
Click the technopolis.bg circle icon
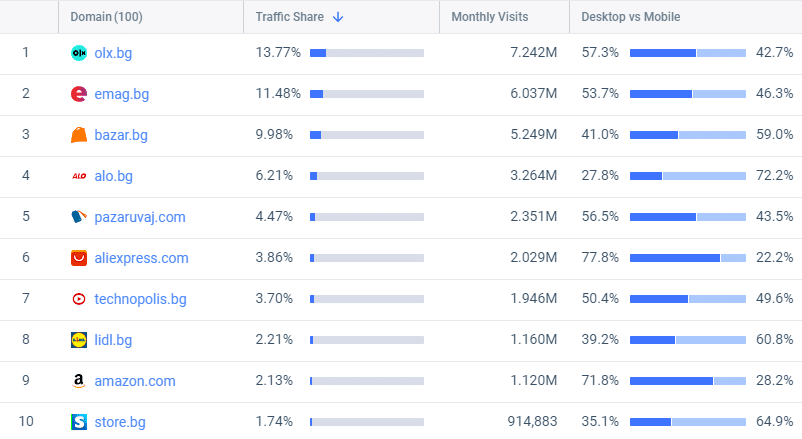(x=79, y=299)
